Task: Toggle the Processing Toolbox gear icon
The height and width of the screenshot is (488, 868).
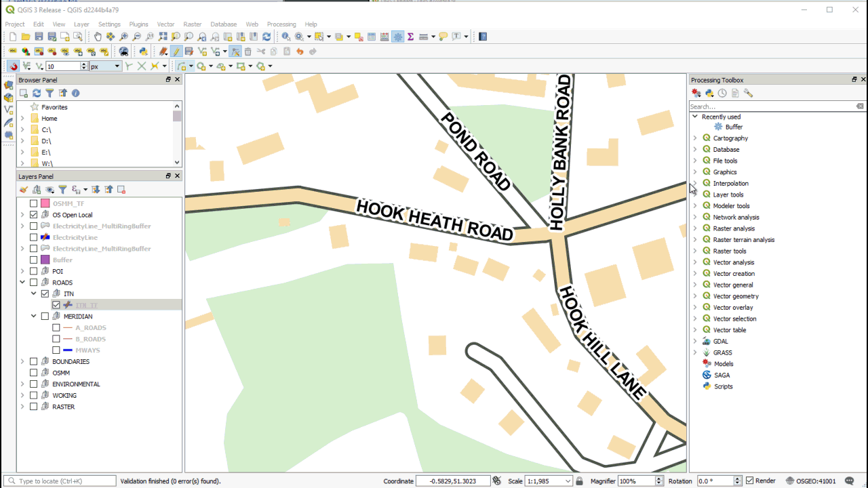Action: (397, 37)
